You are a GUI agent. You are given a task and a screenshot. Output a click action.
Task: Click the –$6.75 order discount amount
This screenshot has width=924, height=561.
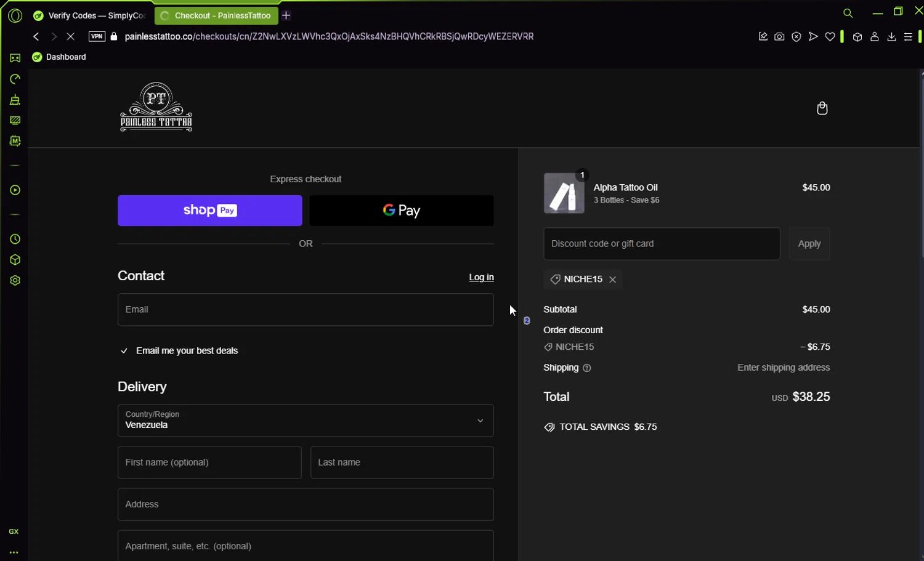pos(815,347)
